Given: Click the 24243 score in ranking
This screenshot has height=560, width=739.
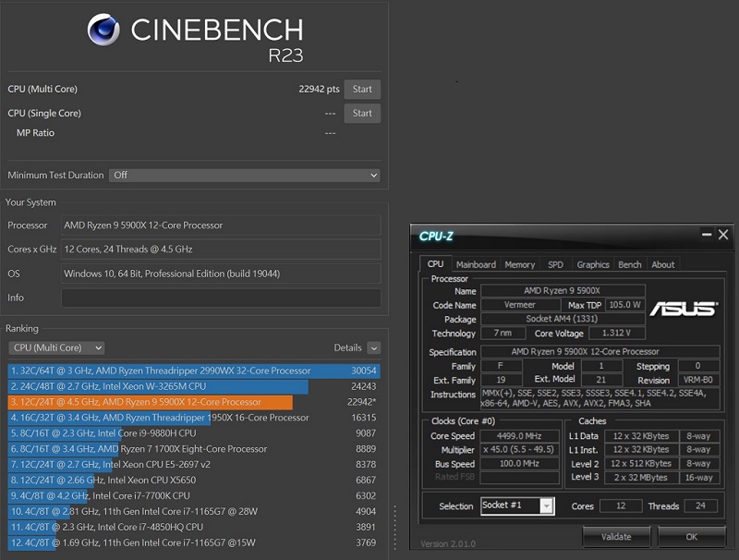Looking at the screenshot, I should 364,386.
